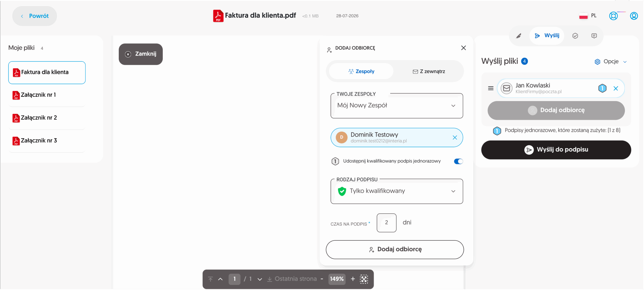Open the user account profile icon
This screenshot has height=290, width=644.
pos(634,16)
